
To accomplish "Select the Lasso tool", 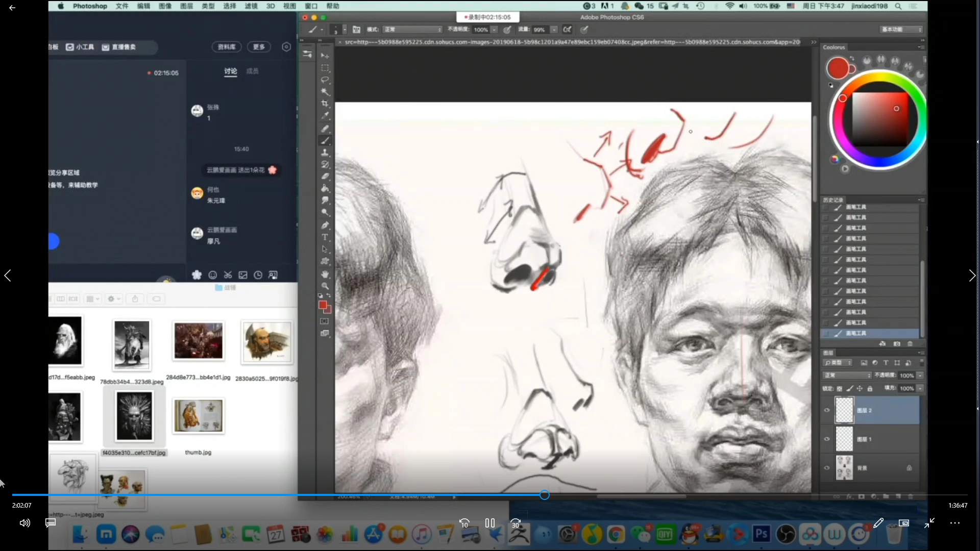I will pos(325,80).
